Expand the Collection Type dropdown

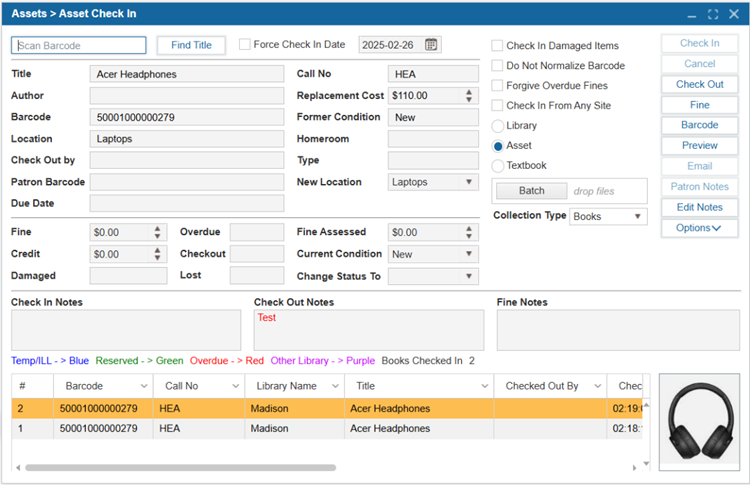click(637, 216)
